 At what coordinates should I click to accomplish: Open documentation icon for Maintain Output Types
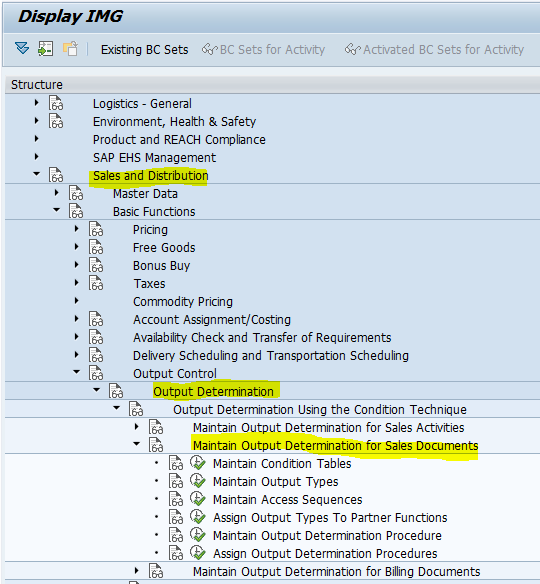pos(176,481)
